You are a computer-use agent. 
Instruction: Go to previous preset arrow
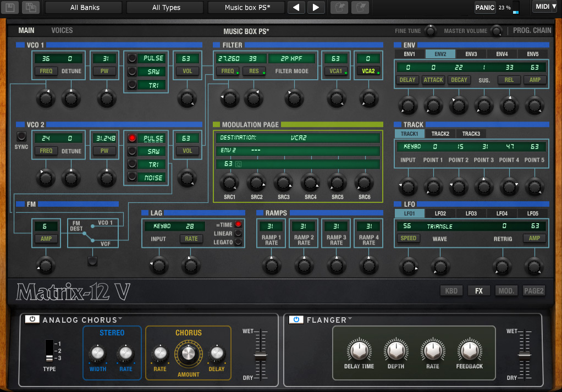pos(296,7)
